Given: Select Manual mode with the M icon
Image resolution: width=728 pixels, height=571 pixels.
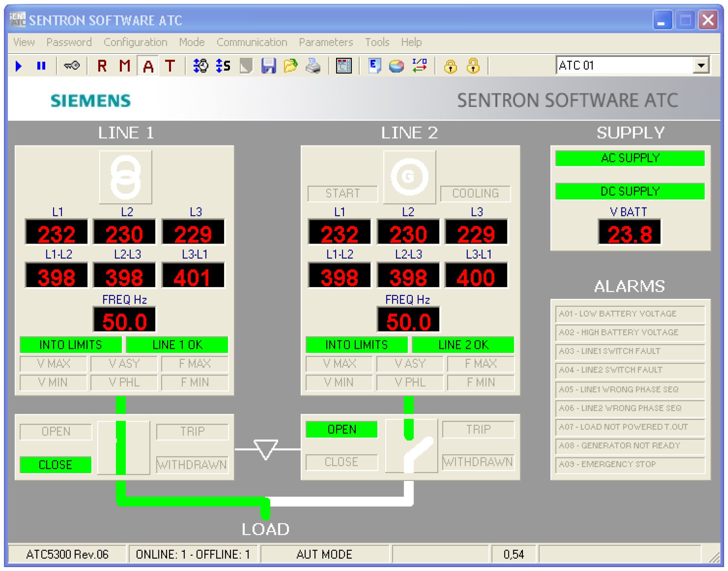Looking at the screenshot, I should pyautogui.click(x=125, y=66).
